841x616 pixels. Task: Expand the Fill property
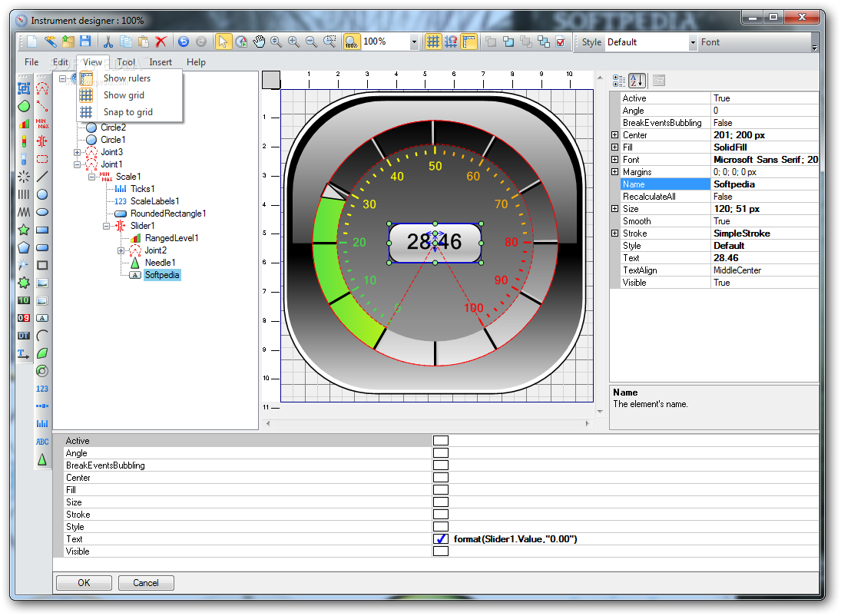(x=614, y=147)
